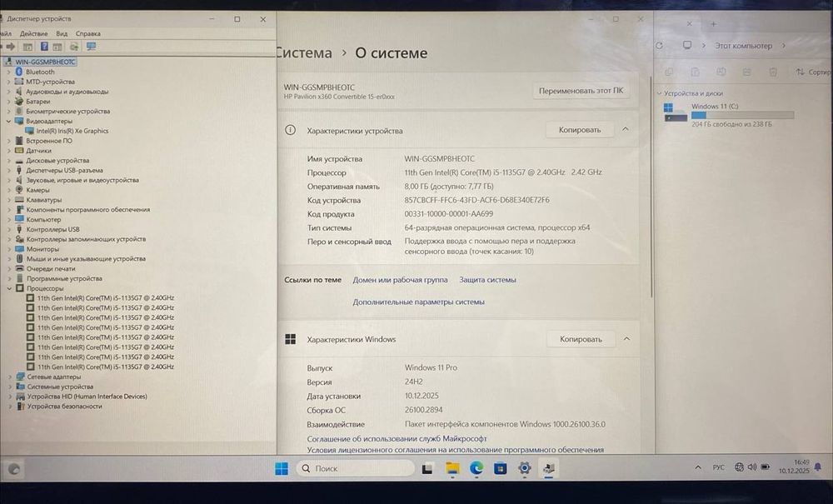
Task: Click the scan for hardware changes monitor icon
Action: click(91, 47)
